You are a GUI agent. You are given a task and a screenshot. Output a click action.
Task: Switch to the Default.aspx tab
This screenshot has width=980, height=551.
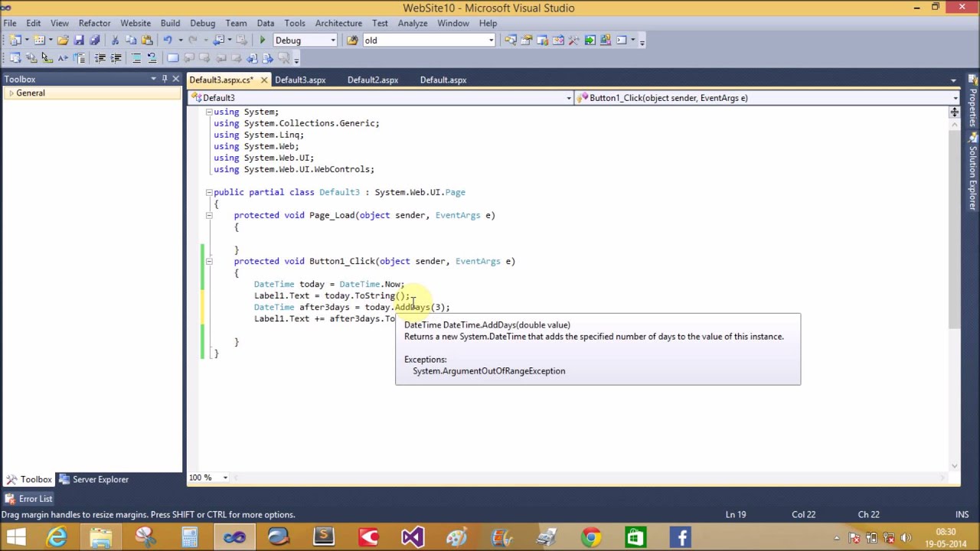443,80
